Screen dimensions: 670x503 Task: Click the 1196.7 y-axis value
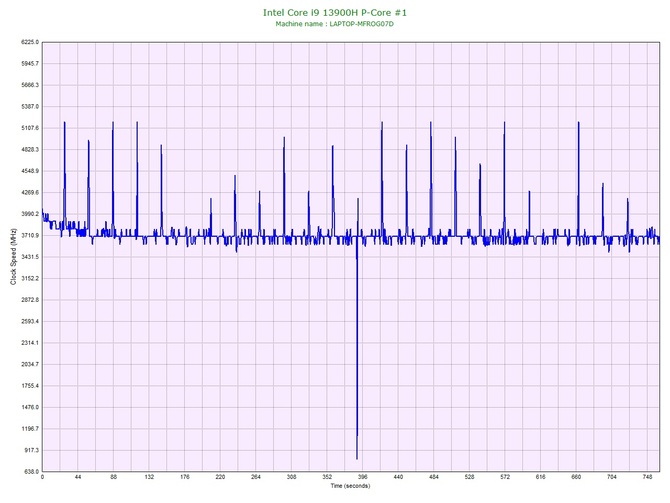pos(30,429)
